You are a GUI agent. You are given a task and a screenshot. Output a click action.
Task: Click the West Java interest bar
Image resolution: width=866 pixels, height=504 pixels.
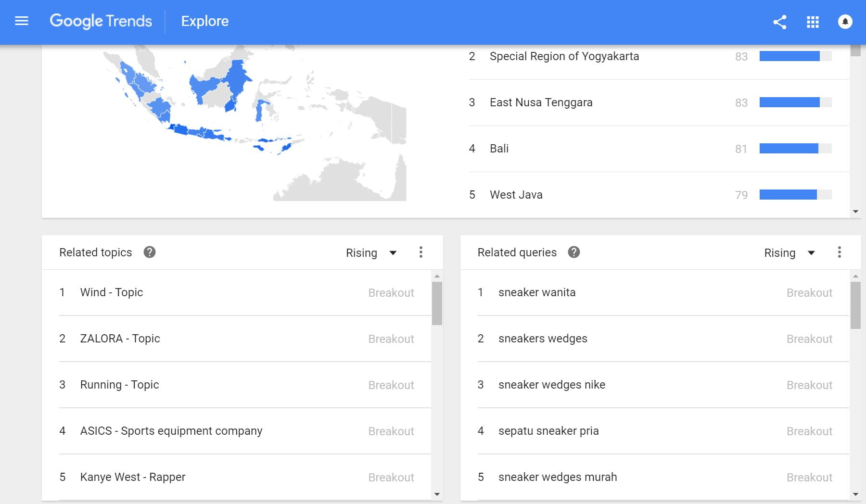coord(795,195)
